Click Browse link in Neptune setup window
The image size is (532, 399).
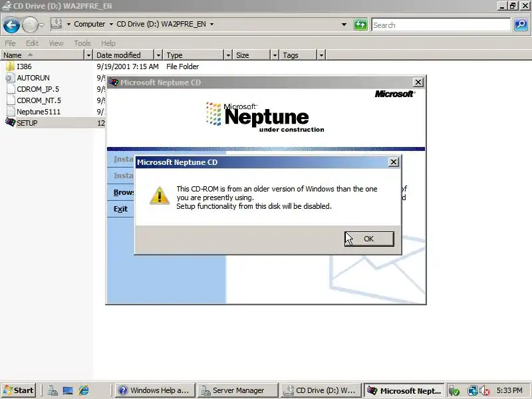[x=124, y=192]
